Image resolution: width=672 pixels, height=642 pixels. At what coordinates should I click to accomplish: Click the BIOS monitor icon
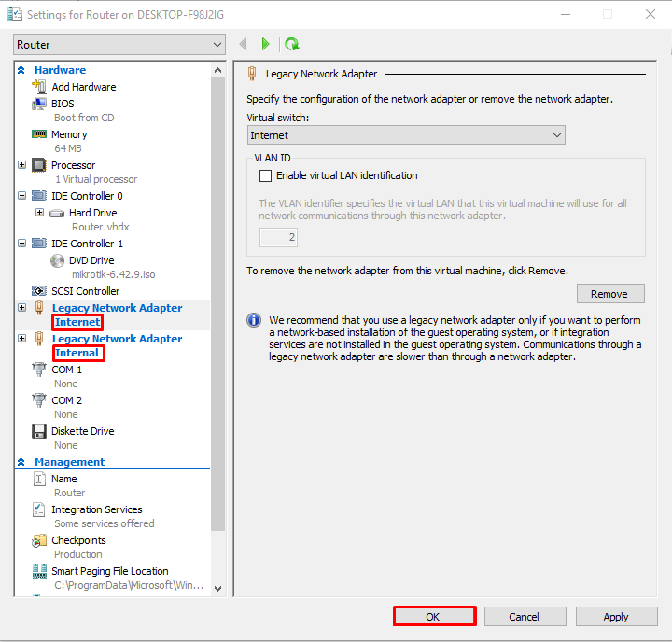(x=39, y=104)
